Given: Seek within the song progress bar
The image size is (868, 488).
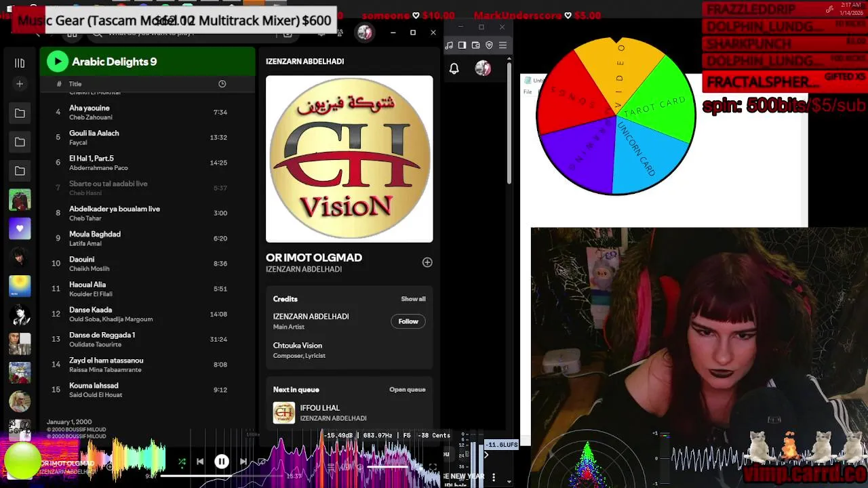Looking at the screenshot, I should pyautogui.click(x=222, y=476).
